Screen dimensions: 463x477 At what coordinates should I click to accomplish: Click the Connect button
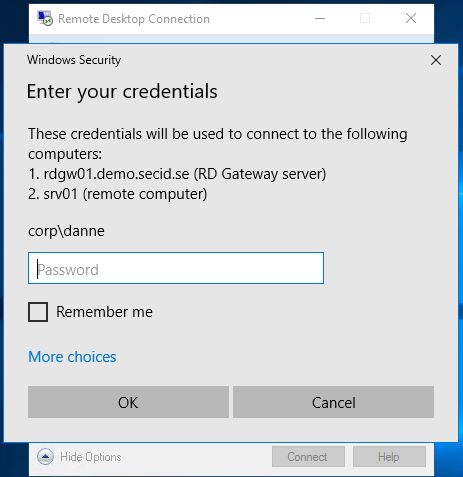coord(308,457)
